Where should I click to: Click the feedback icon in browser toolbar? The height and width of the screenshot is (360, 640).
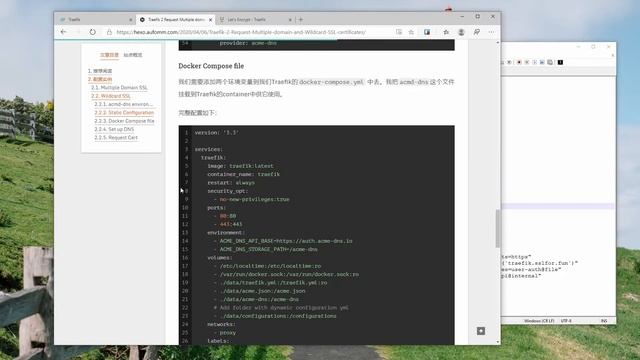pos(476,32)
